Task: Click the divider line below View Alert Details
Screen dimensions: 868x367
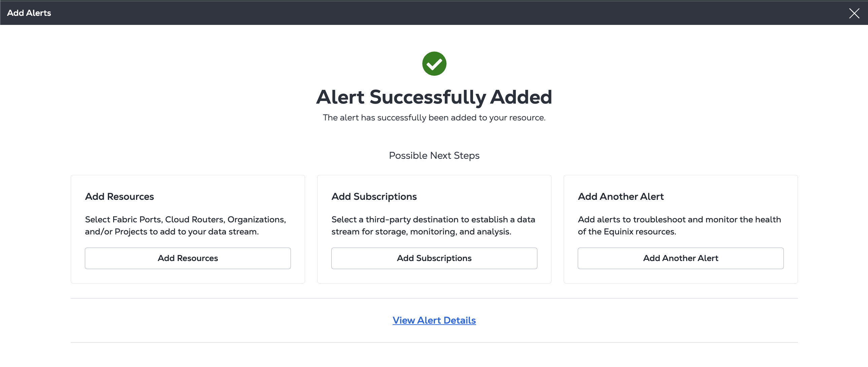Action: point(434,342)
